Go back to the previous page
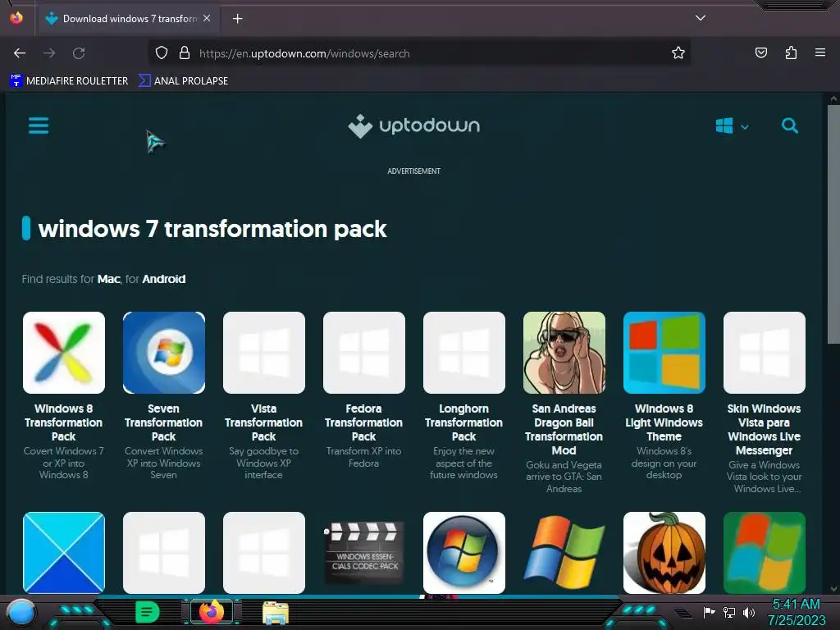 tap(20, 53)
